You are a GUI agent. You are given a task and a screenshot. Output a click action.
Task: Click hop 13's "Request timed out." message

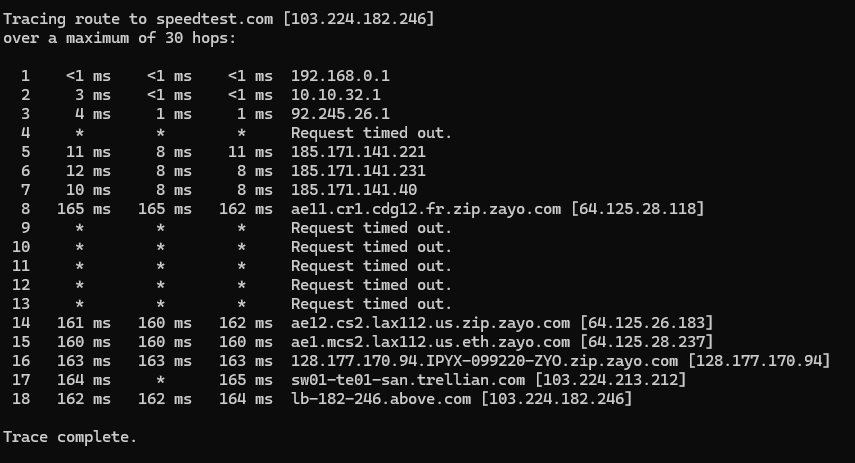pos(371,304)
